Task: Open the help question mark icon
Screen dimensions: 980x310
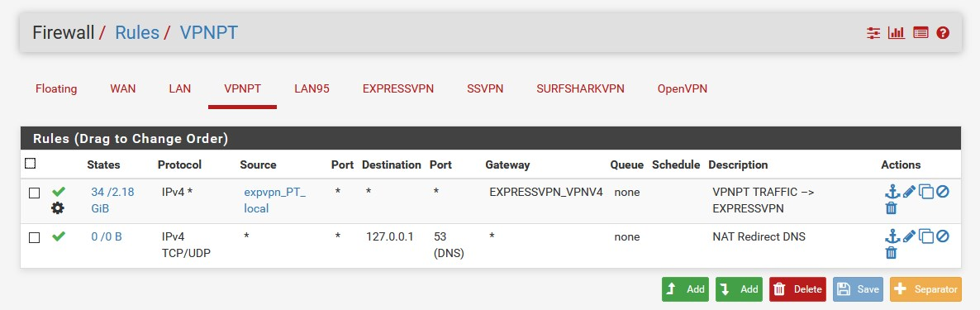Action: pos(943,33)
